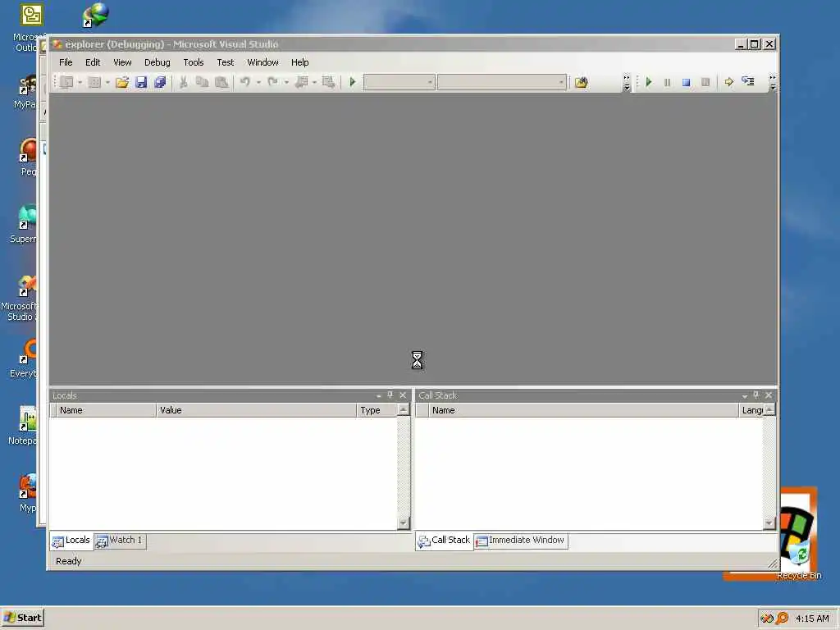This screenshot has height=630, width=840.
Task: Toggle auto-hide pin on Call Stack panel
Action: tap(756, 395)
